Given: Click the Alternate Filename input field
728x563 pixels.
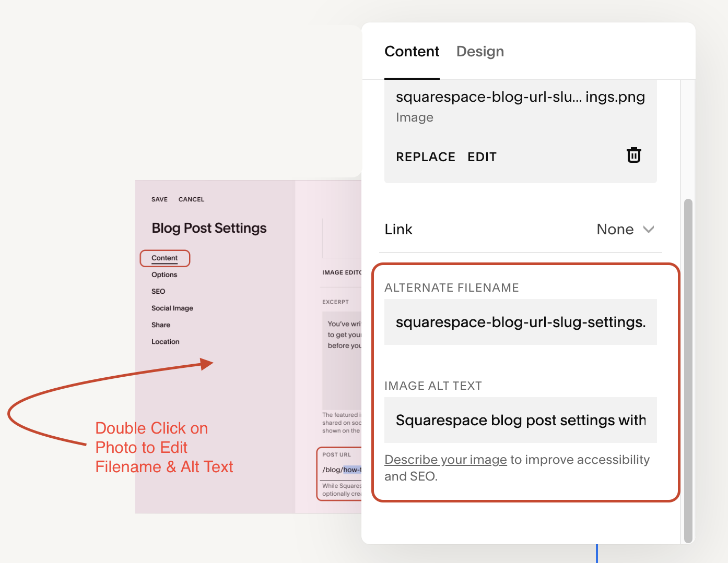Looking at the screenshot, I should click(x=521, y=322).
